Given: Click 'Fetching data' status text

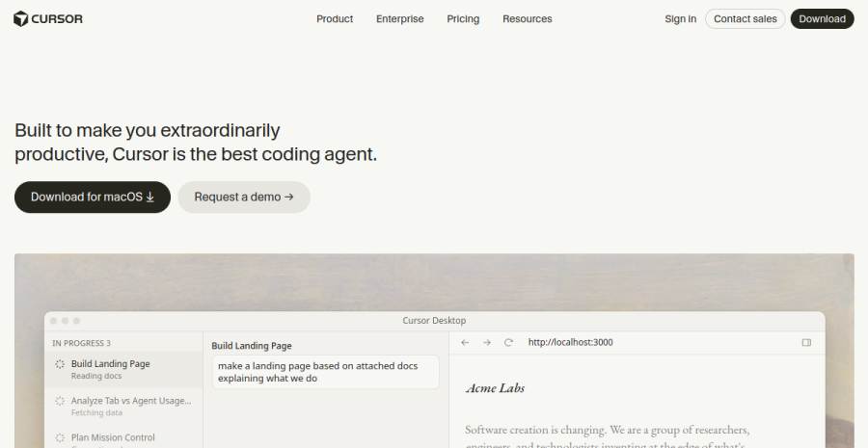Looking at the screenshot, I should 96,413.
